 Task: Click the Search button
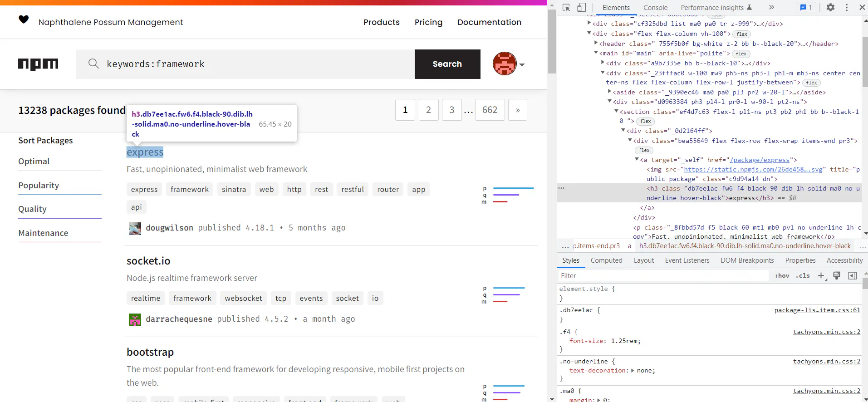point(447,64)
